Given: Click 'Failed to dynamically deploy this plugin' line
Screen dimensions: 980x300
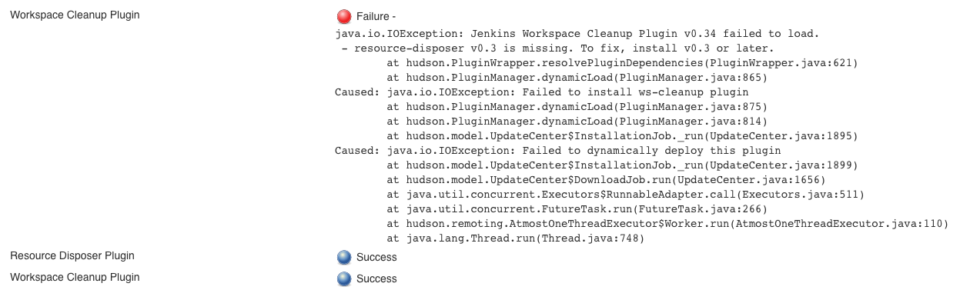Looking at the screenshot, I should [x=557, y=151].
